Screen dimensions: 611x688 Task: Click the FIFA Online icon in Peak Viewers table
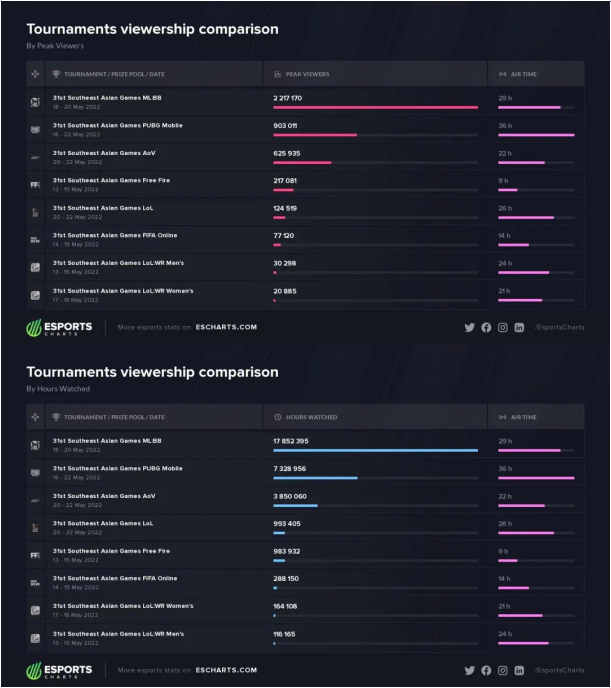tap(35, 240)
